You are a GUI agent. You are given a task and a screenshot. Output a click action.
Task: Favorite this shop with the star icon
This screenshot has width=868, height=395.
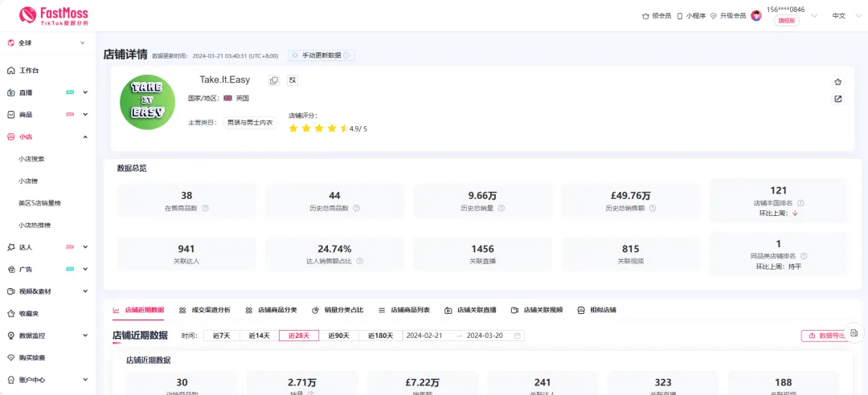pos(838,82)
